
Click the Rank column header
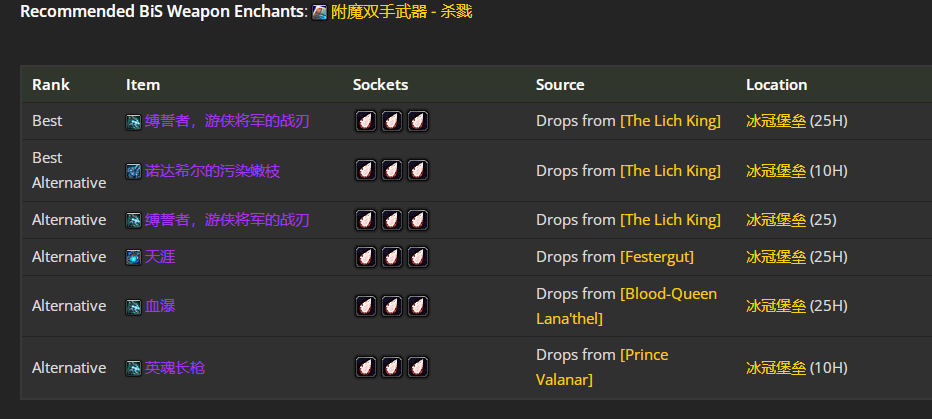pyautogui.click(x=51, y=85)
